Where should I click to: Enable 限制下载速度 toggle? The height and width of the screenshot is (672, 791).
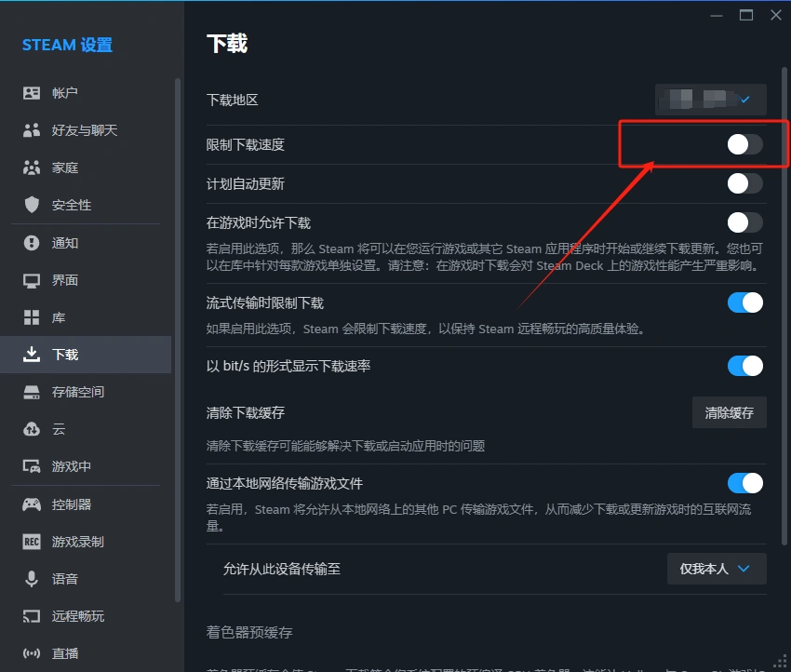point(744,144)
